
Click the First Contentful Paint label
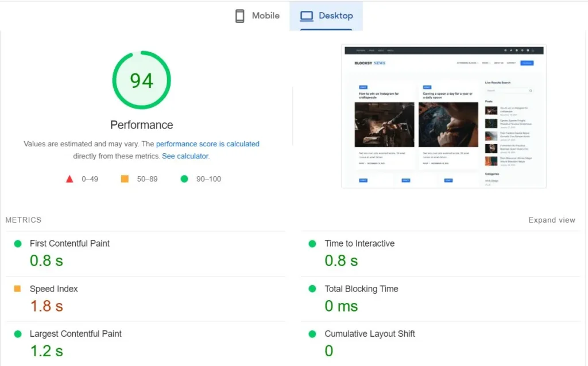(69, 243)
